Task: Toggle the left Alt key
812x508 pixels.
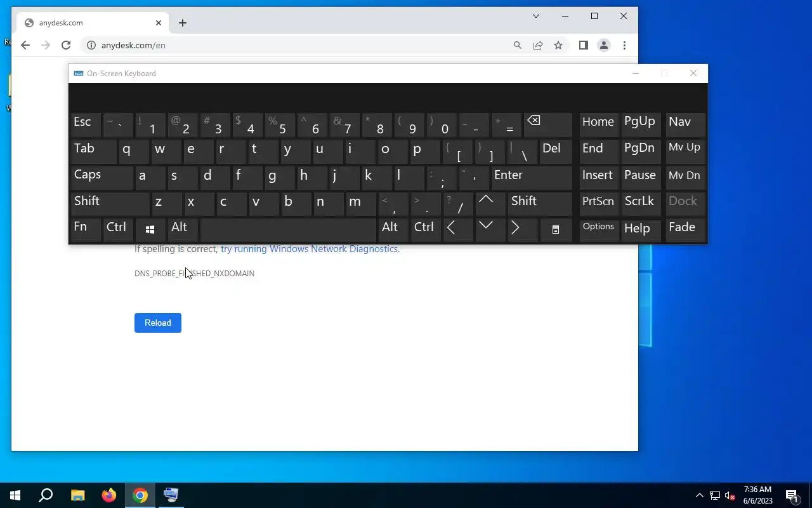Action: [x=183, y=230]
